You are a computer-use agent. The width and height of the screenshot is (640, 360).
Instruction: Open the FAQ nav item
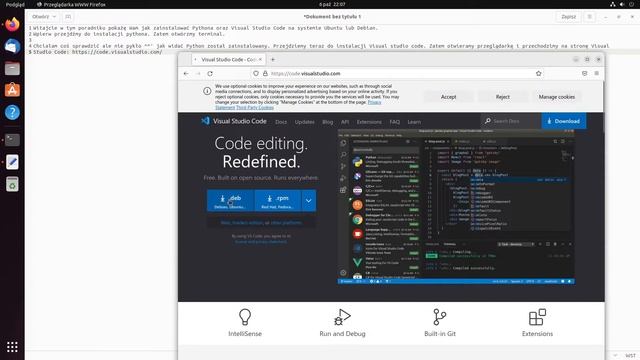(395, 122)
